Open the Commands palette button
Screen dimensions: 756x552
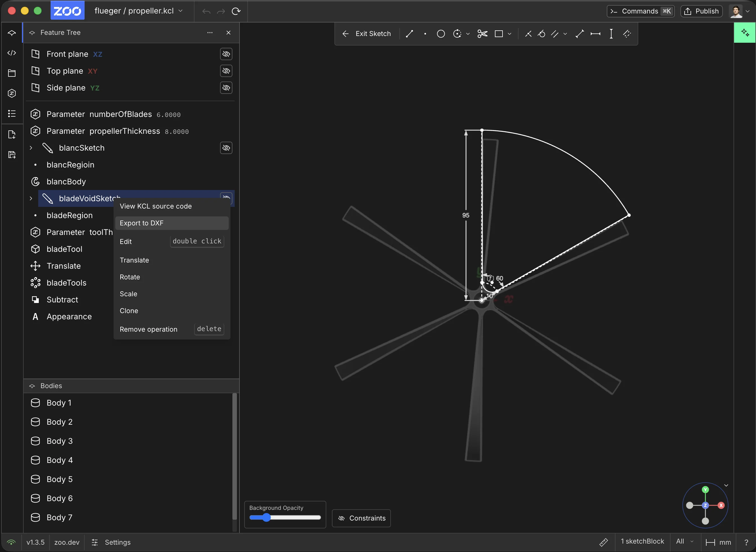[x=640, y=11]
